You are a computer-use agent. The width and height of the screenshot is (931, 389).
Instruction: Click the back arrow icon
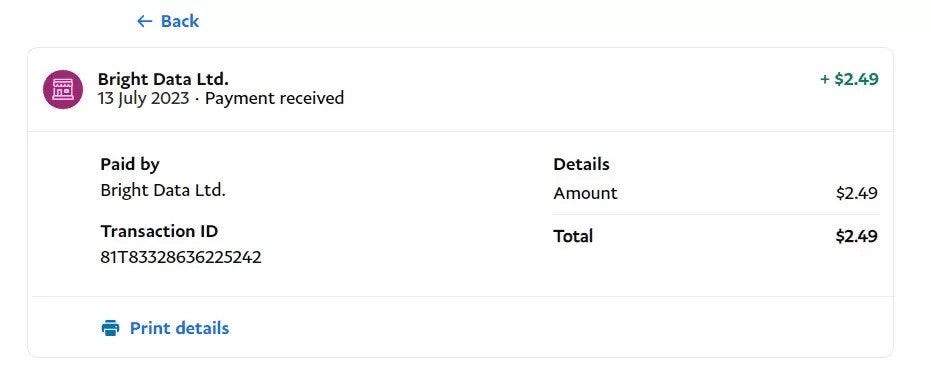point(144,21)
